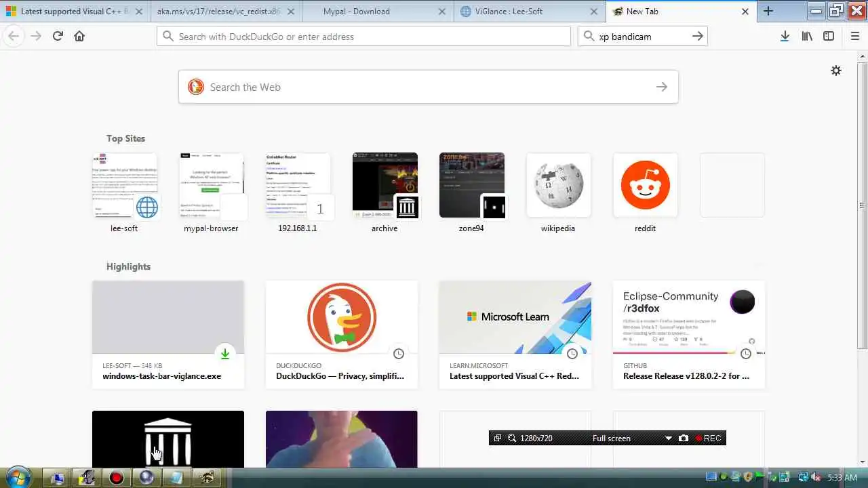The height and width of the screenshot is (488, 868).
Task: Click the DuckDuckGo logo in Search the Web box
Action: click(196, 87)
